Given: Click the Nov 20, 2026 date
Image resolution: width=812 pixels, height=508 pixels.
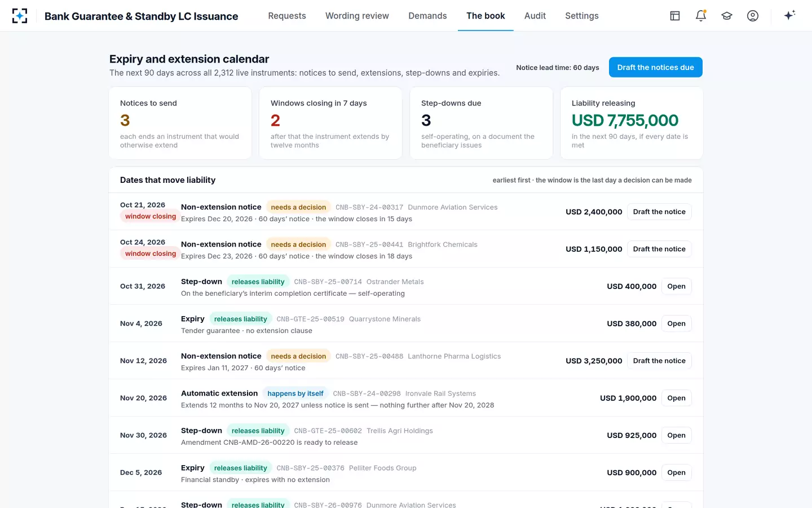Looking at the screenshot, I should coord(143,398).
